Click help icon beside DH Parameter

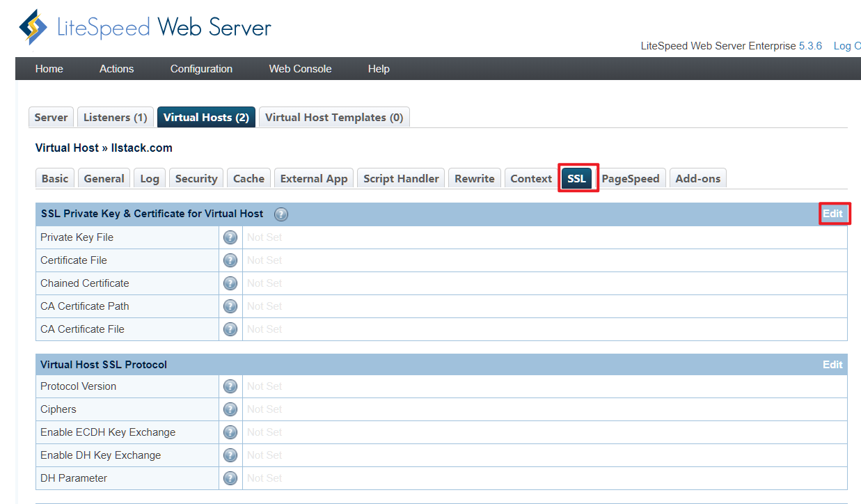[230, 478]
